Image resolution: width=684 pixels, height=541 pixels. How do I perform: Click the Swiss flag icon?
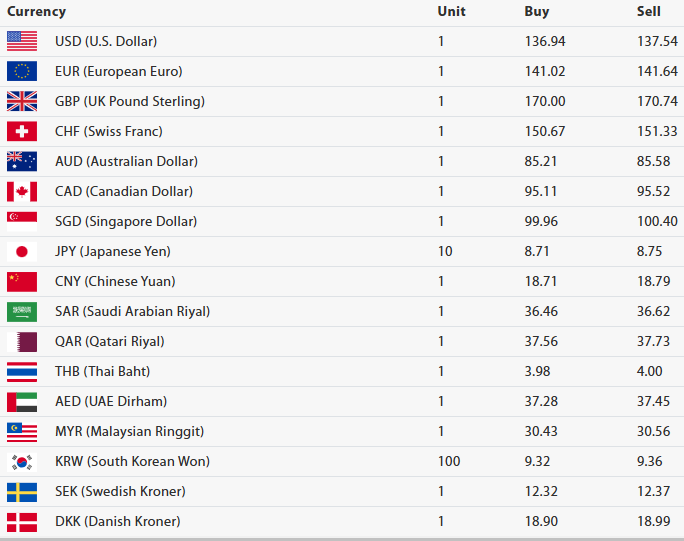(x=22, y=131)
